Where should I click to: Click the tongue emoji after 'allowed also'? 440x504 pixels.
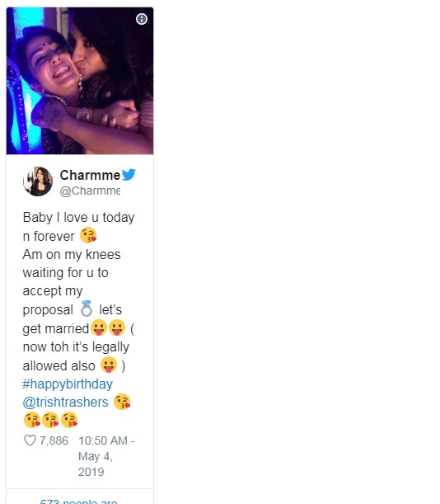click(x=109, y=365)
